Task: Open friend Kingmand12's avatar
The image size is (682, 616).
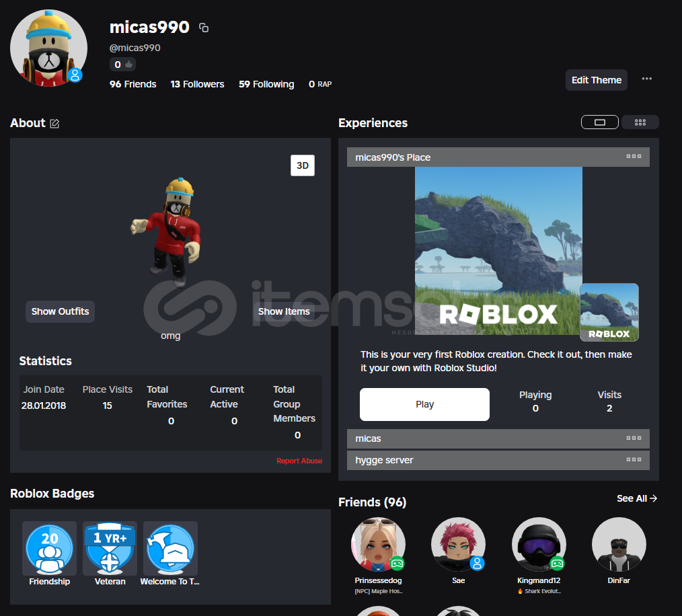Action: [x=539, y=544]
